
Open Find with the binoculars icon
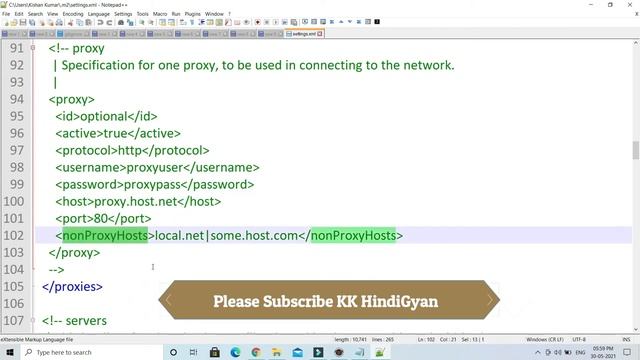tap(121, 22)
